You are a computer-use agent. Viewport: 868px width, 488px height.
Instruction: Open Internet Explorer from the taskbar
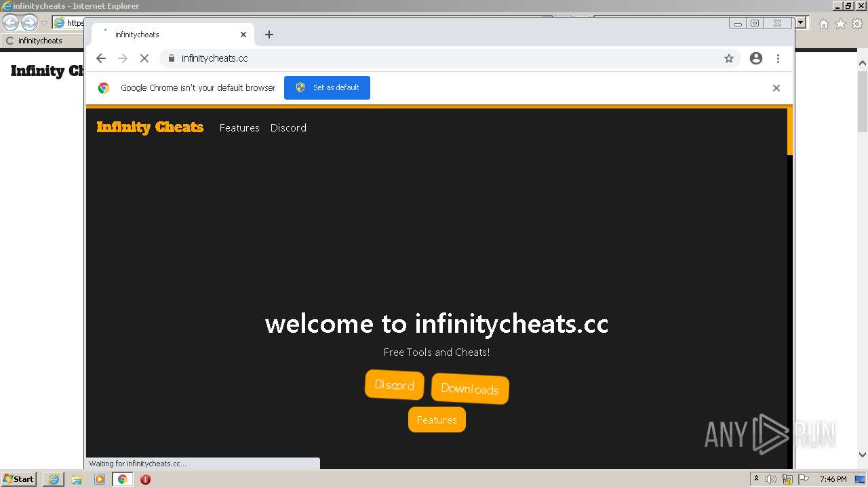coord(54,479)
